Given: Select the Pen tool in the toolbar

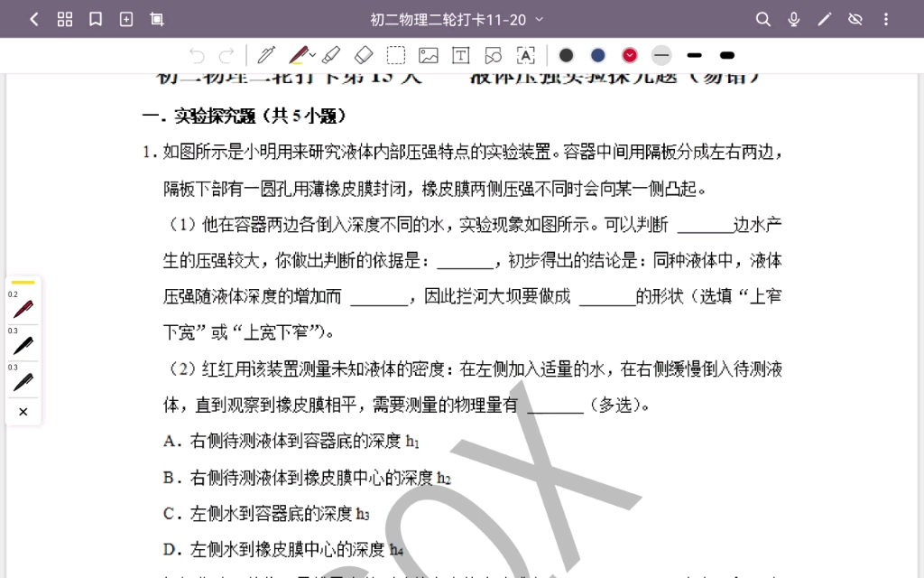Looking at the screenshot, I should 266,55.
